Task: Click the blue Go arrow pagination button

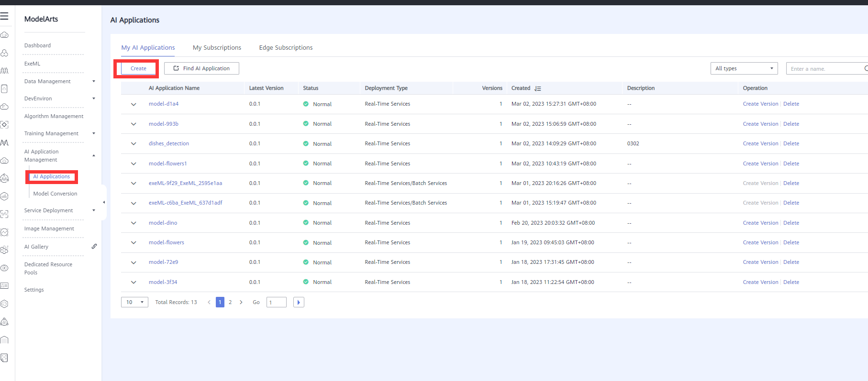Action: [299, 302]
